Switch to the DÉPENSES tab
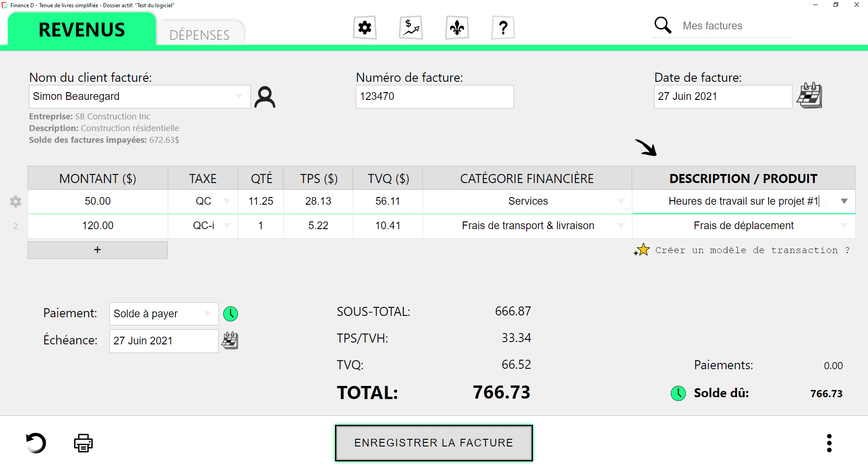 coord(199,34)
